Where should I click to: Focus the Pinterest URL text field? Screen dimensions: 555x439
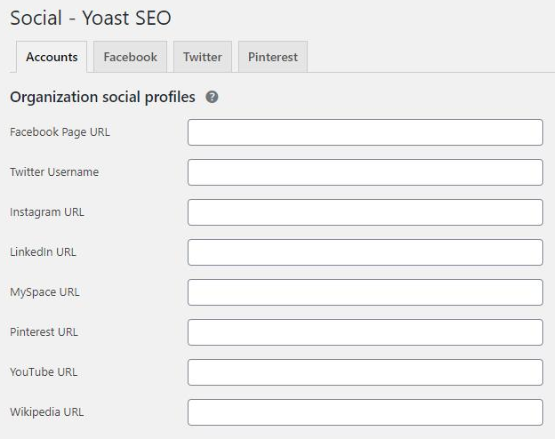tap(365, 332)
